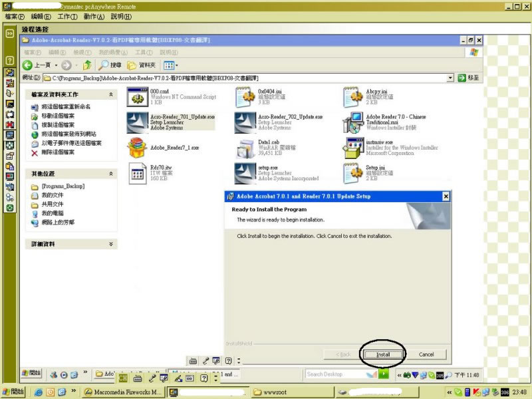
Task: Launch Internet Explorer from local quick launch
Action: pos(39,392)
